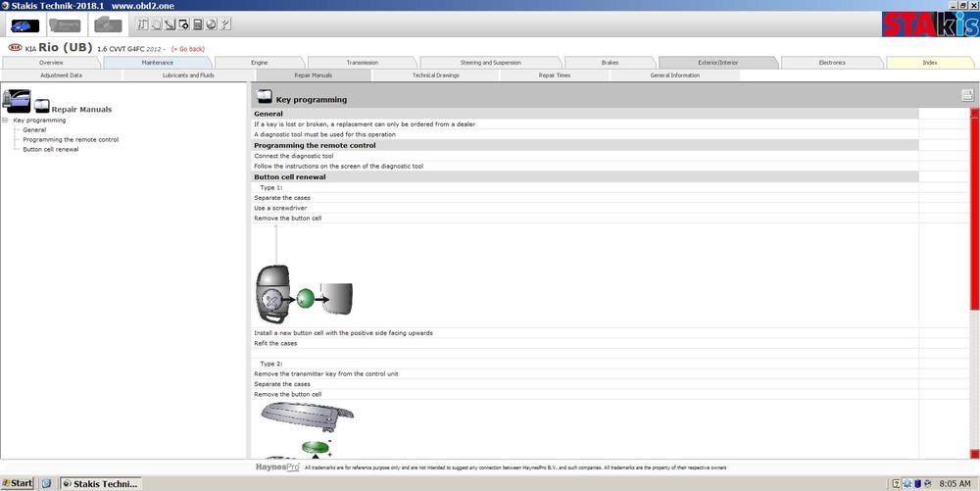980x491 pixels.
Task: Switch to Technical Drawings sub-tab
Action: 436,74
